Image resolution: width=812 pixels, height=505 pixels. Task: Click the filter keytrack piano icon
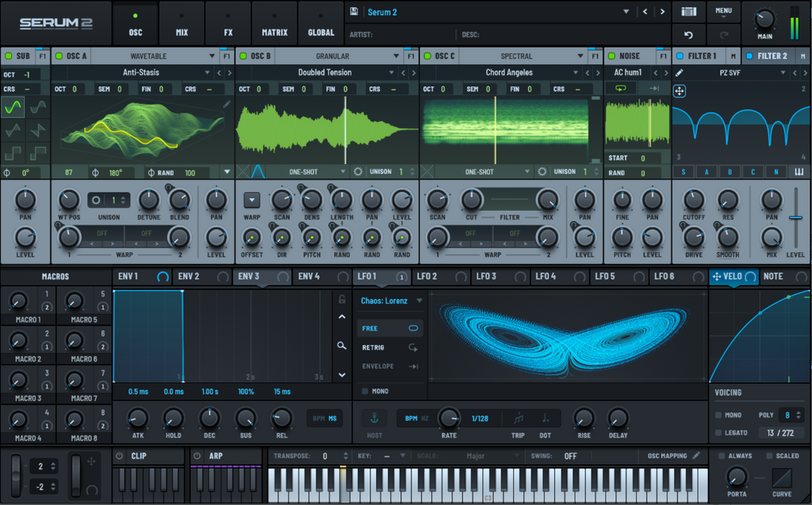coord(799,172)
